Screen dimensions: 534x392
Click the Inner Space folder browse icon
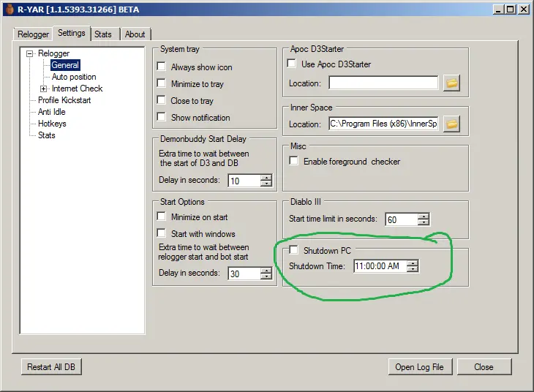tap(452, 124)
